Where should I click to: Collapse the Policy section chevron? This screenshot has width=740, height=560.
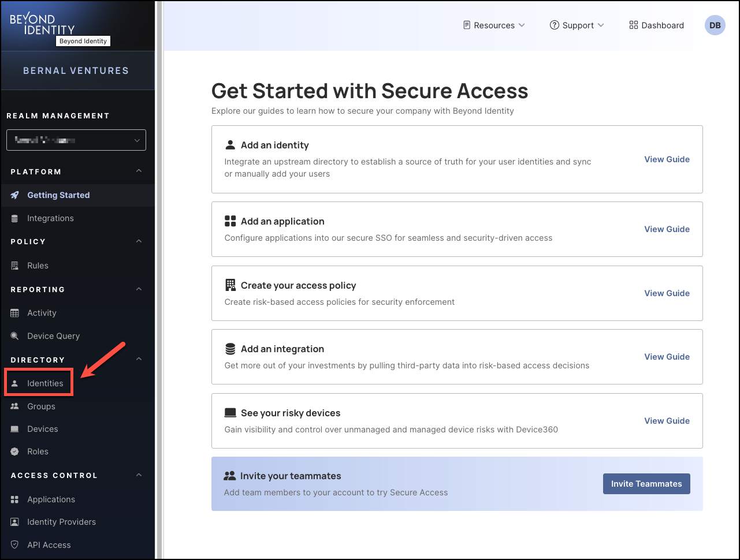click(139, 241)
